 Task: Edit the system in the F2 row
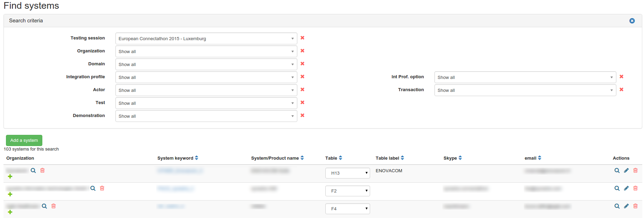click(626, 188)
